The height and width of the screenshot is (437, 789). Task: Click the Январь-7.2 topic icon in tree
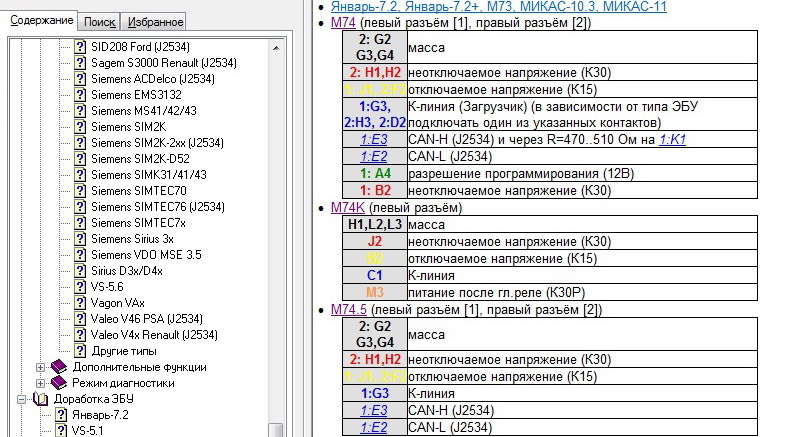pos(61,415)
